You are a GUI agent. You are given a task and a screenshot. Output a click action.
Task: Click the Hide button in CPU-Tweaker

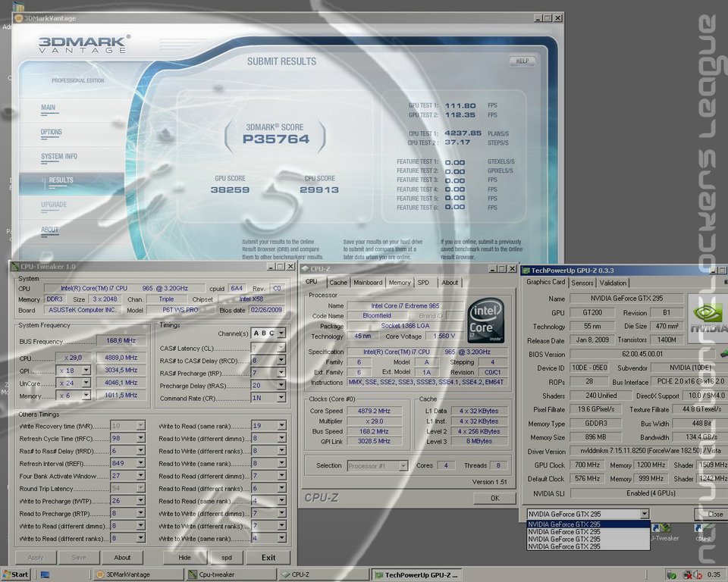coord(184,558)
